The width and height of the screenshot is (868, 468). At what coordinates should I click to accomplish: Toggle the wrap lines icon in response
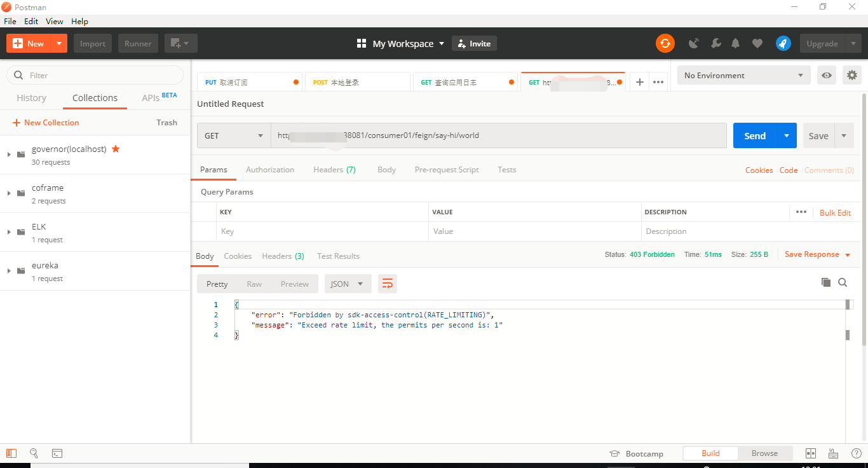(x=388, y=284)
